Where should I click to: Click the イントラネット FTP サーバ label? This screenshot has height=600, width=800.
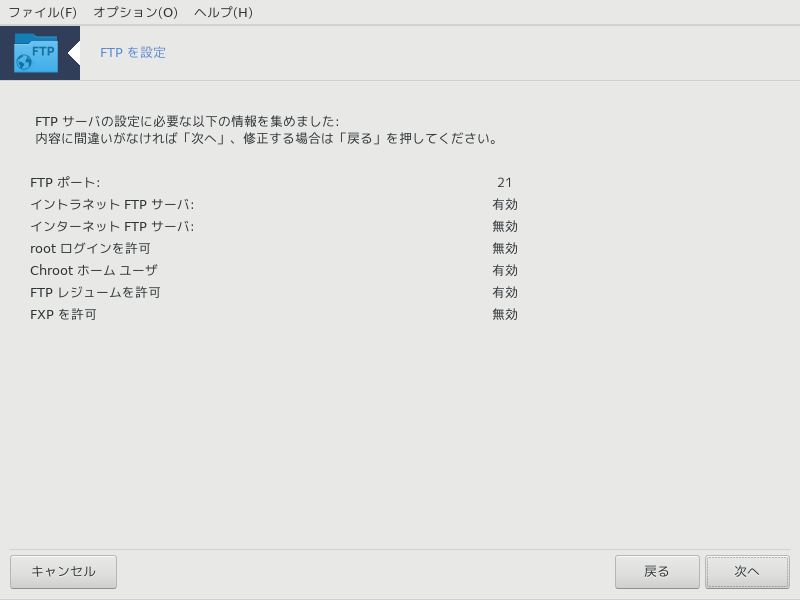coord(112,205)
